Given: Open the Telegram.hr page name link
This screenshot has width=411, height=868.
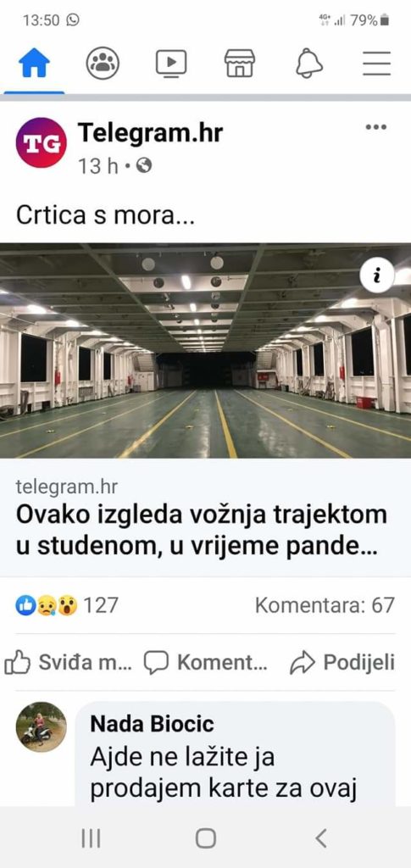Looking at the screenshot, I should [151, 133].
